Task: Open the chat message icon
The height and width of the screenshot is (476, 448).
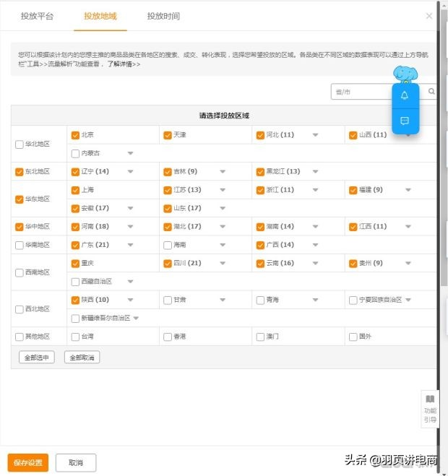Action: point(405,121)
